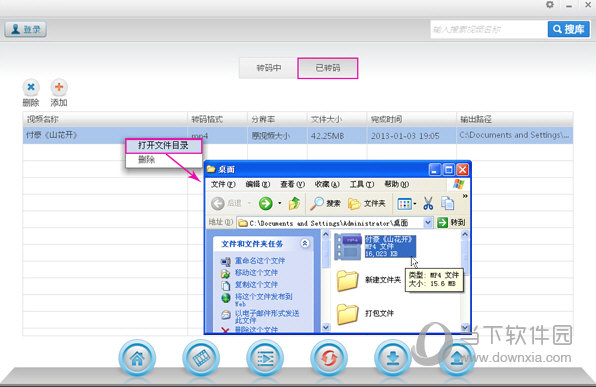596x387 pixels.
Task: Click the 42.25MB file size cell
Action: (337, 135)
